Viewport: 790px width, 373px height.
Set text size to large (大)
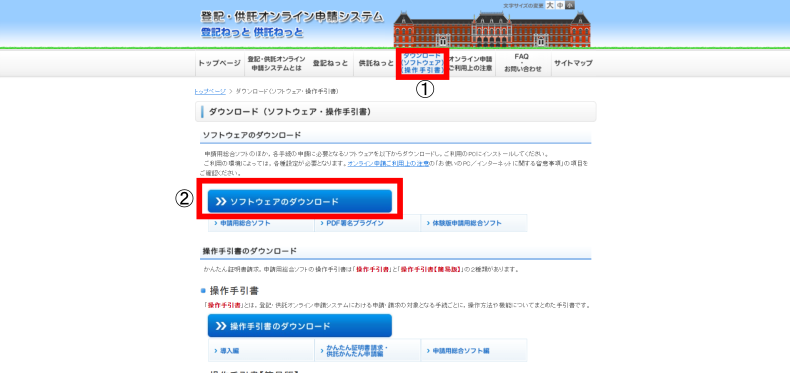(x=551, y=6)
